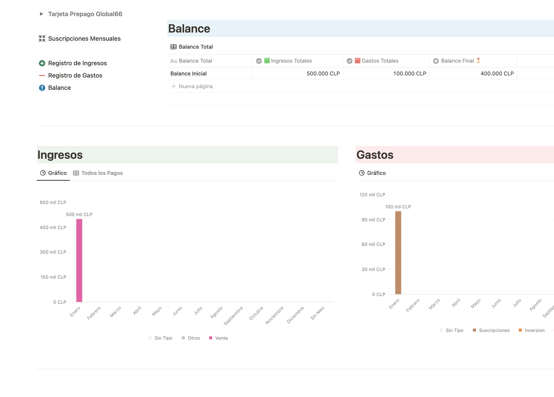Viewport: 554px width, 397px height.
Task: Click the 100 mil CLP bar label
Action: (x=398, y=207)
